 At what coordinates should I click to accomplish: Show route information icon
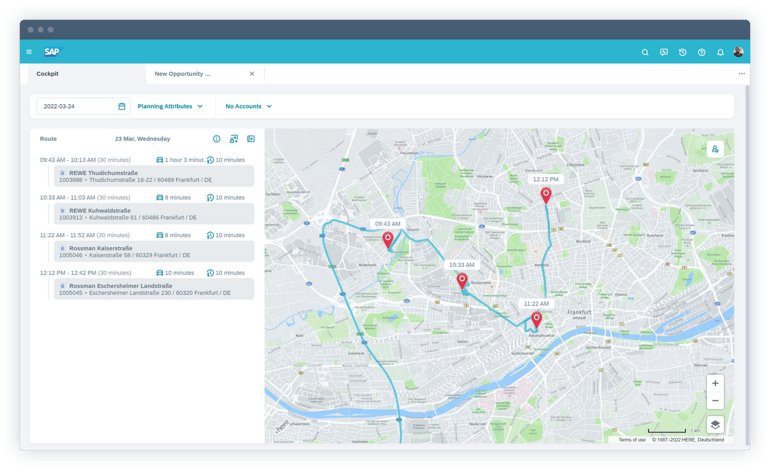coord(217,139)
